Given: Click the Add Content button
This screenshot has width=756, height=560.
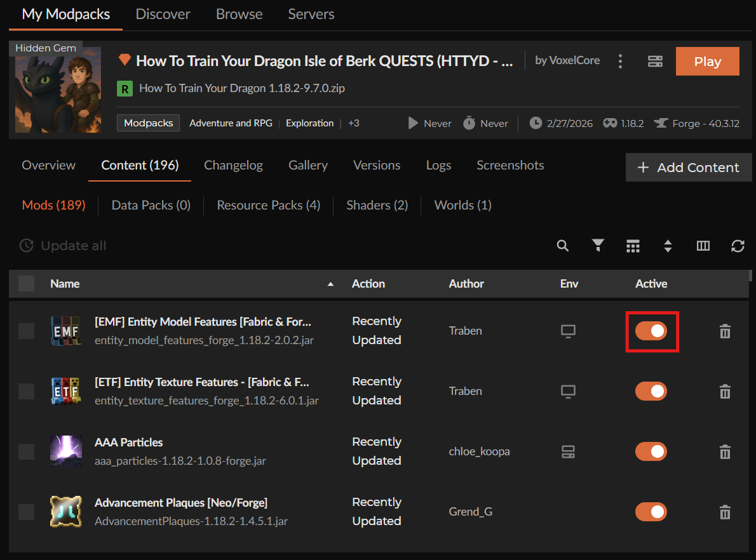Looking at the screenshot, I should pos(689,167).
